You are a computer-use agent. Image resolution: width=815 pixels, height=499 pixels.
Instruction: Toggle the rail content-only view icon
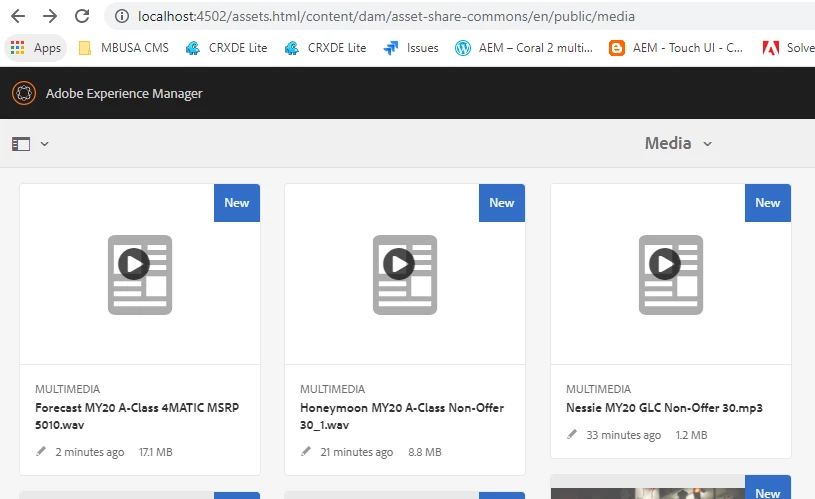(21, 144)
